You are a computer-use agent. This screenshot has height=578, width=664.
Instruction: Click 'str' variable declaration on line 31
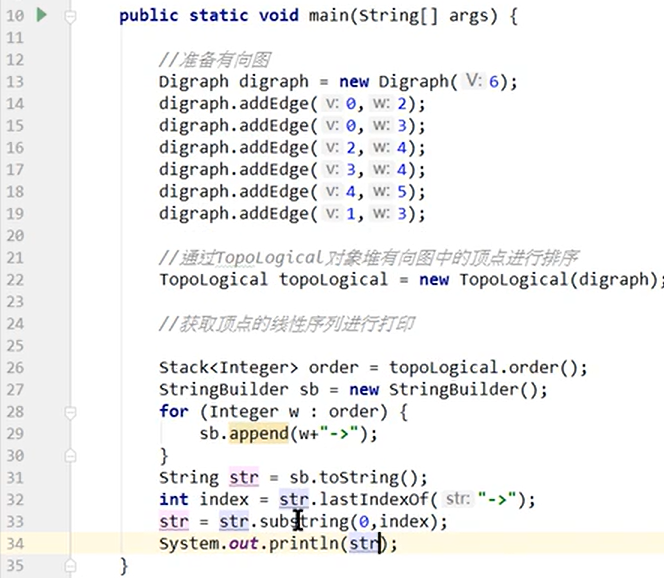[243, 478]
